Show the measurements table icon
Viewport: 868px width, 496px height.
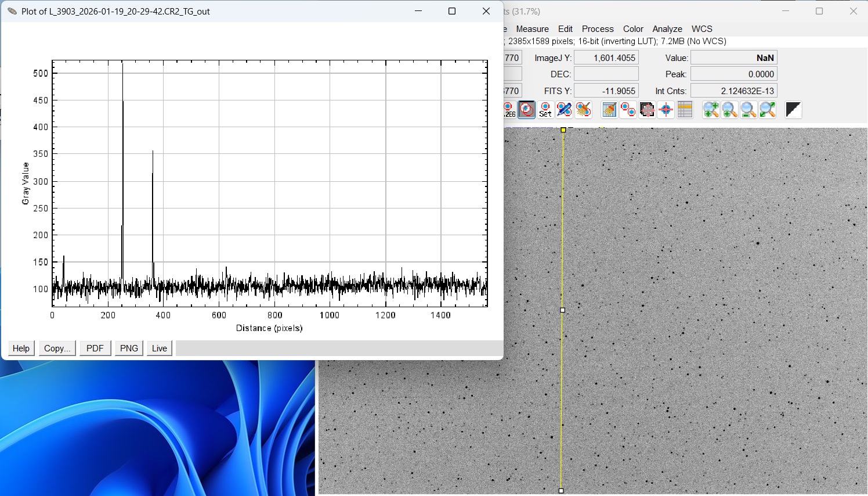(685, 109)
